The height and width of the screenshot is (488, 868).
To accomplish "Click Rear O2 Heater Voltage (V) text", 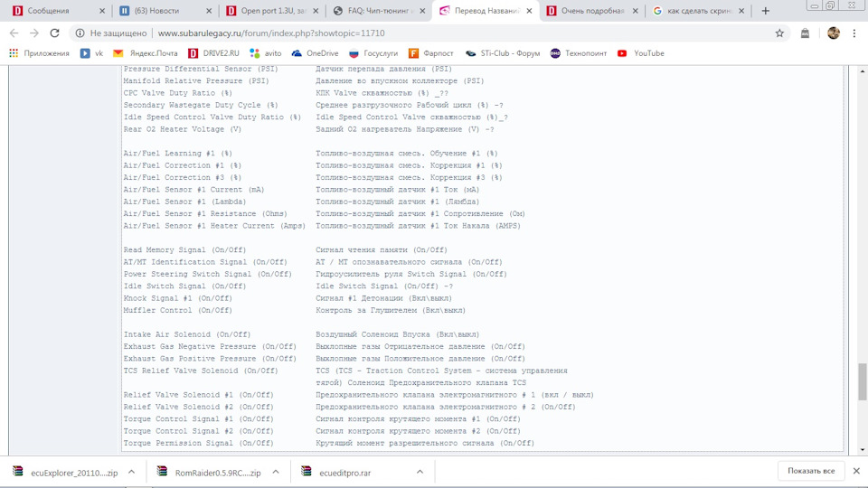I will (182, 129).
